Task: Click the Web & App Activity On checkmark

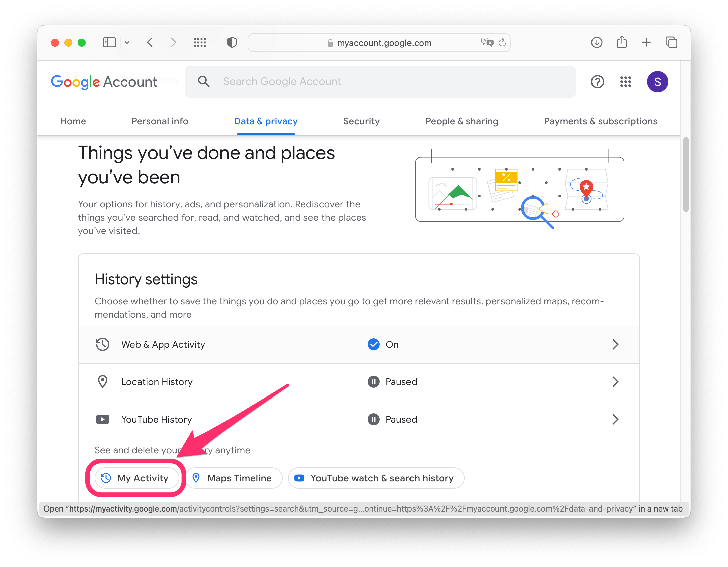Action: click(374, 344)
